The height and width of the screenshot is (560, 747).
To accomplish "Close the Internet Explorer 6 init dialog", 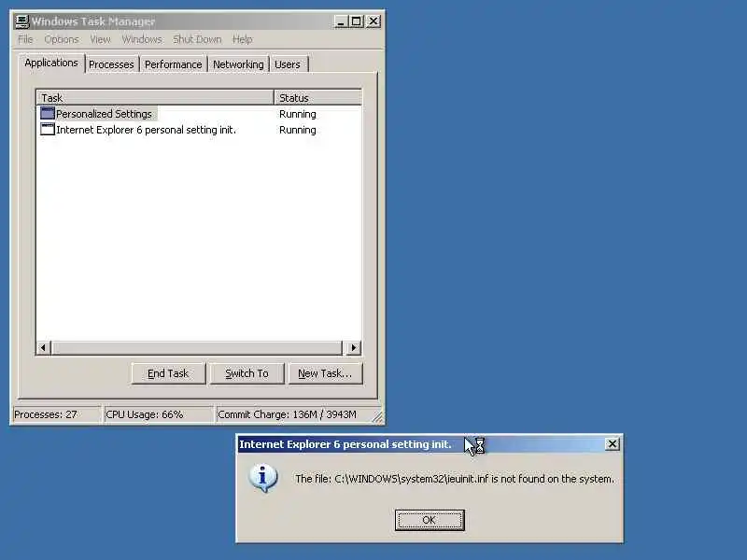I will (x=613, y=444).
